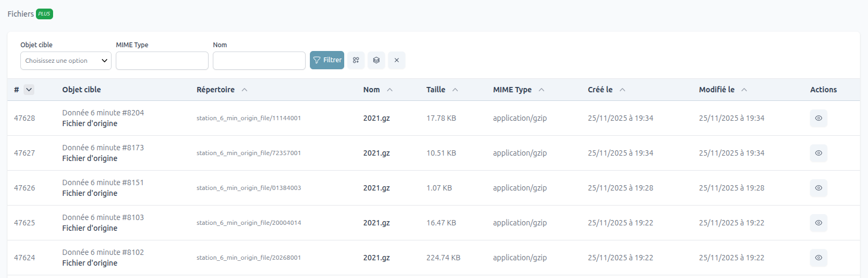Click eye icon for file 47625
The width and height of the screenshot is (868, 278).
818,223
